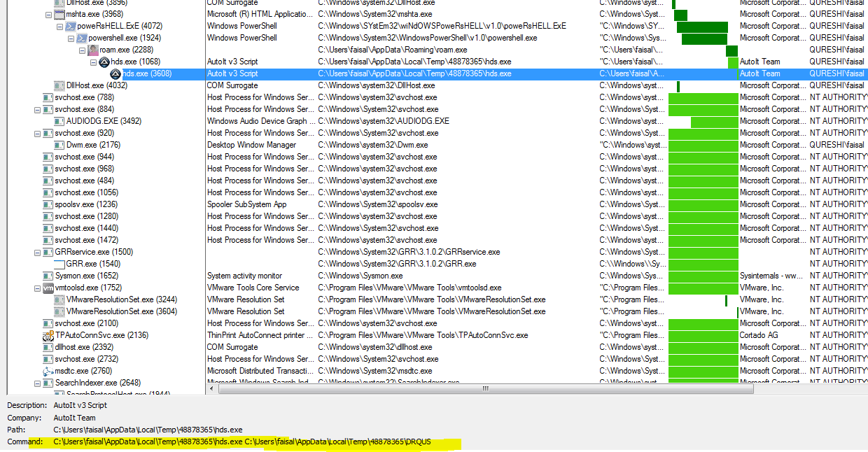
Task: Click the roam.exe process icon
Action: (x=92, y=49)
